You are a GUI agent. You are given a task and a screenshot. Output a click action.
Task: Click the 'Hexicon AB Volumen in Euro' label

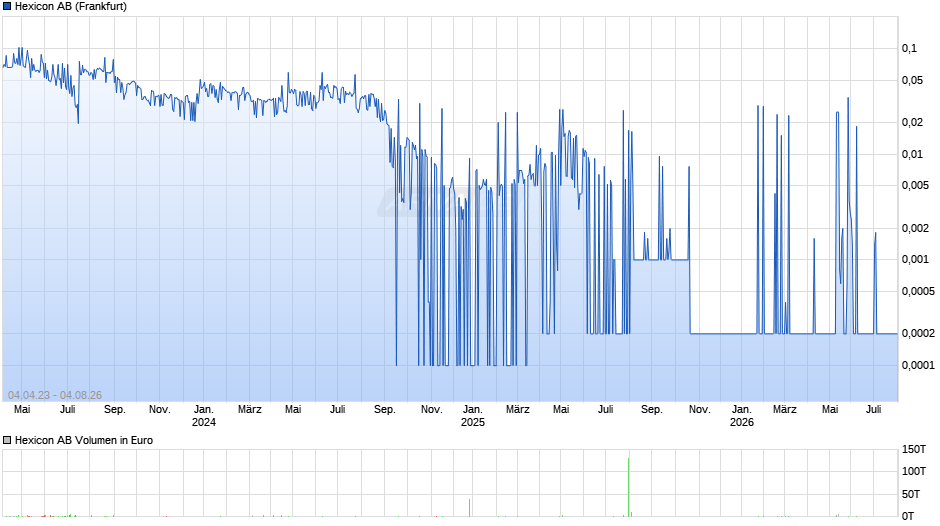[84, 440]
